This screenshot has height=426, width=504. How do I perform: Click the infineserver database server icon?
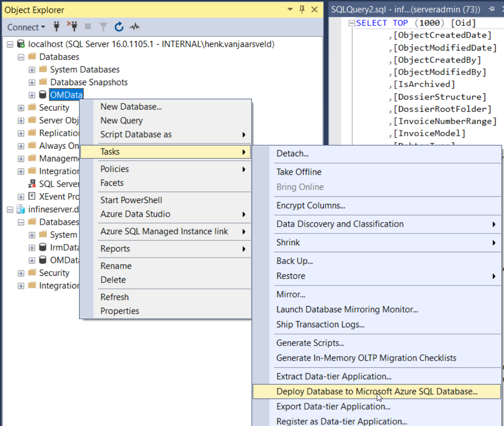[x=20, y=209]
